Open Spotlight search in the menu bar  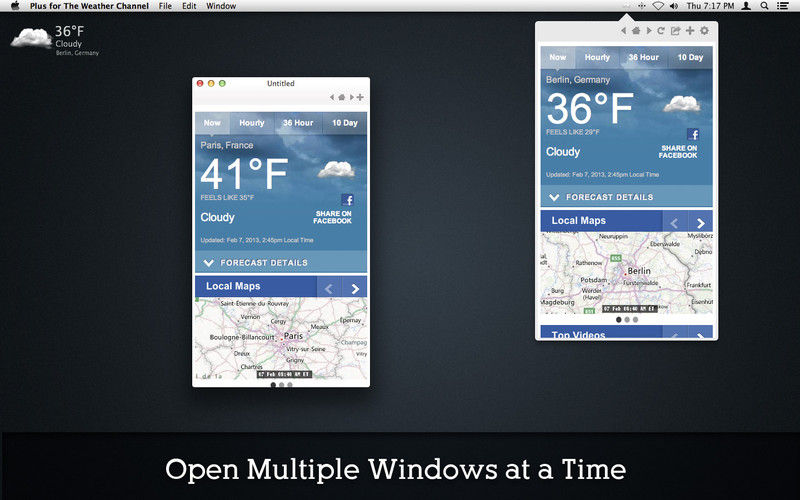(764, 6)
